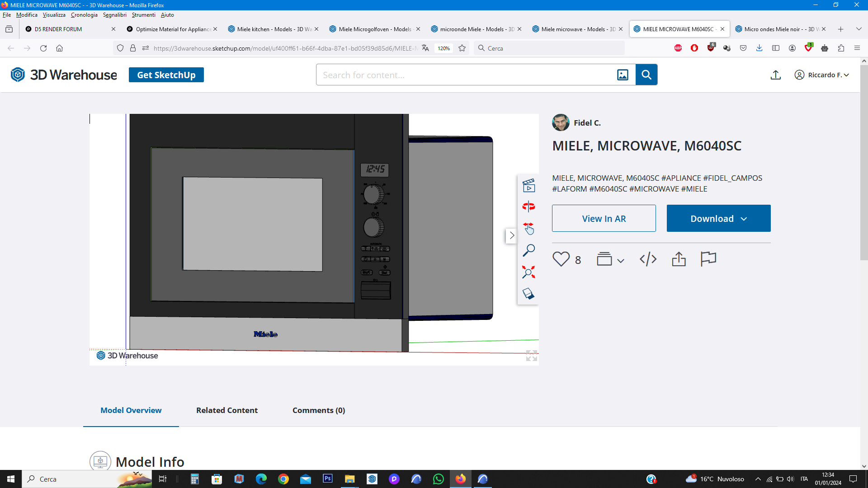This screenshot has width=868, height=488.
Task: Open Photoshop from the taskbar
Action: point(328,479)
